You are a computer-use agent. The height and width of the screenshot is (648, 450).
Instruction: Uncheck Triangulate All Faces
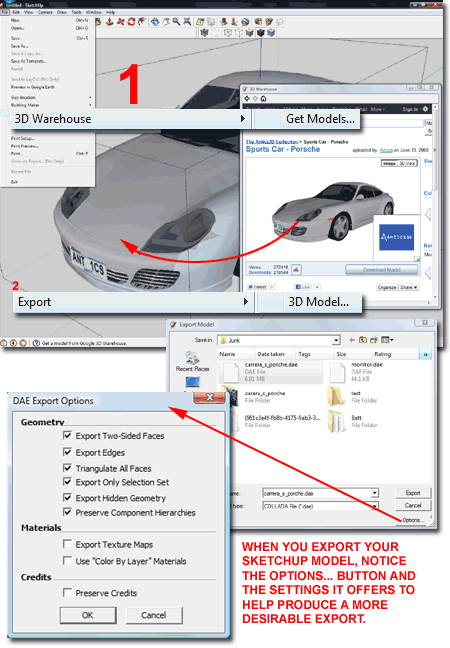pyautogui.click(x=67, y=468)
